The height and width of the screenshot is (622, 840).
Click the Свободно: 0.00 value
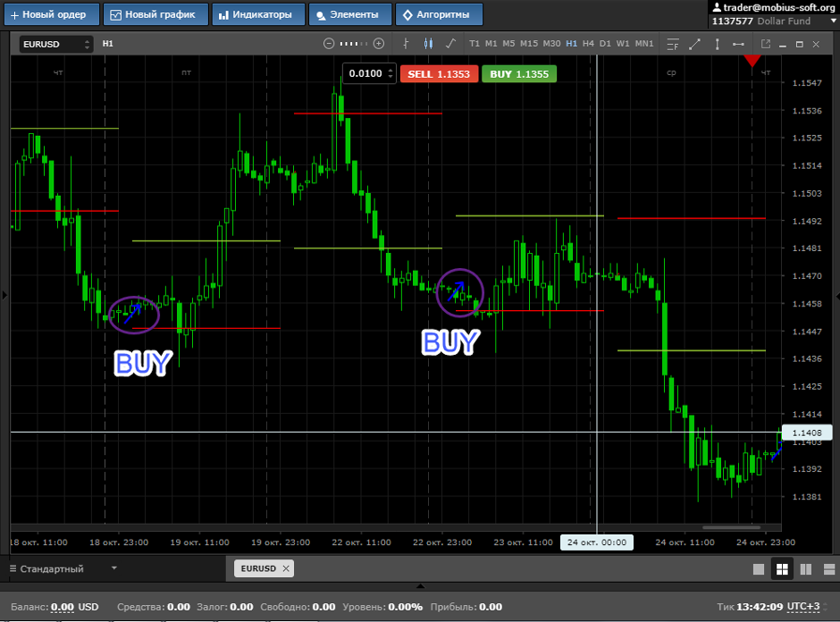(x=323, y=607)
